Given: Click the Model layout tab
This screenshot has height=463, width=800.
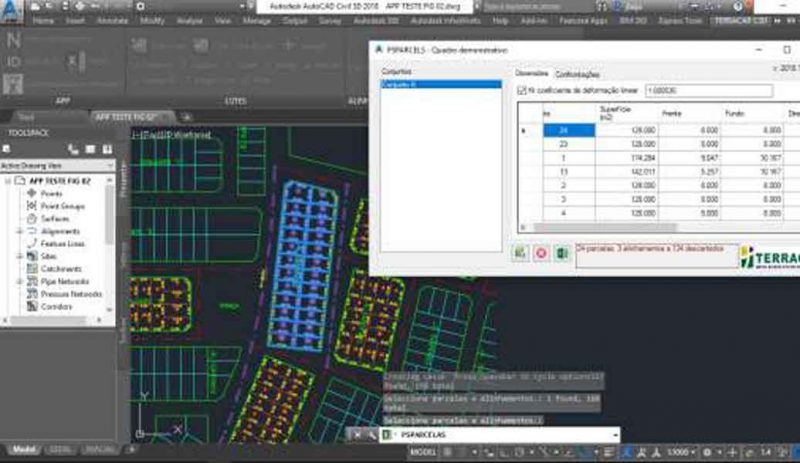Looking at the screenshot, I should point(22,450).
